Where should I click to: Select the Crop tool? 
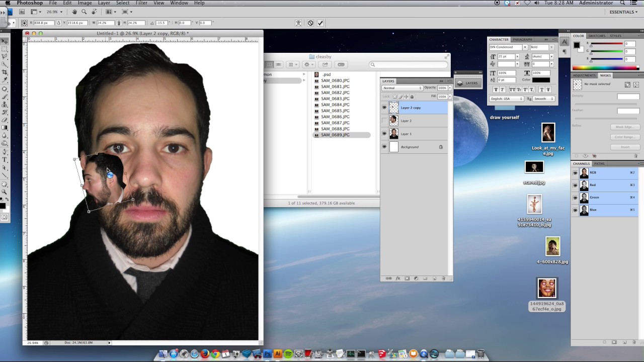pyautogui.click(x=5, y=72)
